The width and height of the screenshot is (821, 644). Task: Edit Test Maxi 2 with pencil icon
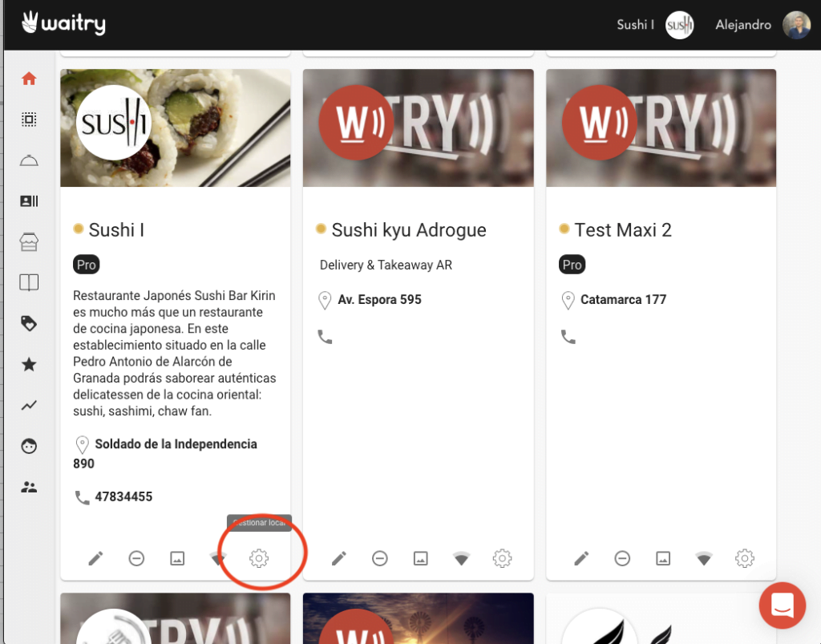582,559
